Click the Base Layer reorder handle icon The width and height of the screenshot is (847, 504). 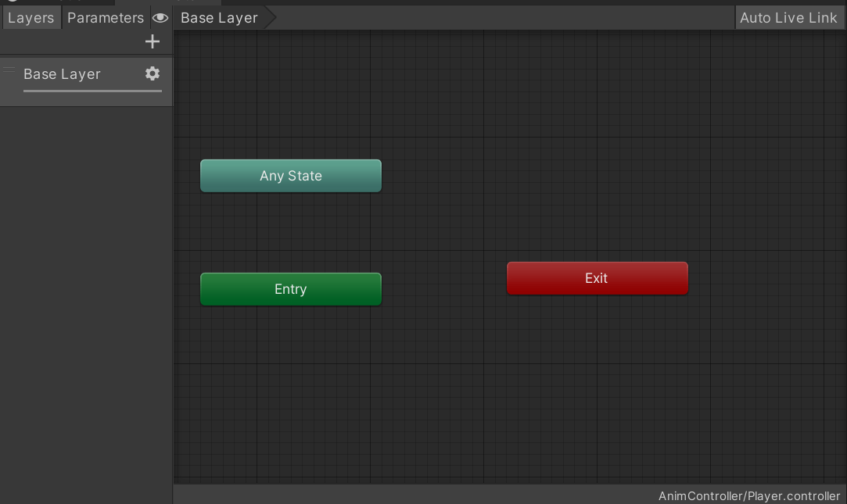point(8,70)
